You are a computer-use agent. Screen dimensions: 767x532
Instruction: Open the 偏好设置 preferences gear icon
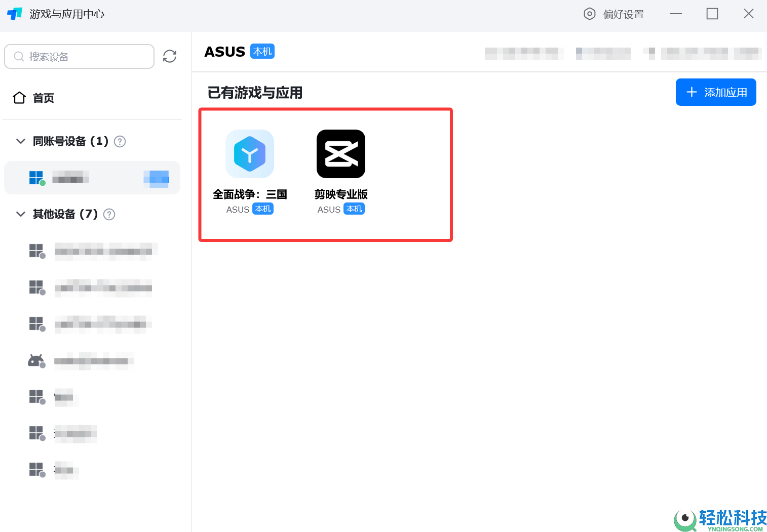(x=590, y=14)
